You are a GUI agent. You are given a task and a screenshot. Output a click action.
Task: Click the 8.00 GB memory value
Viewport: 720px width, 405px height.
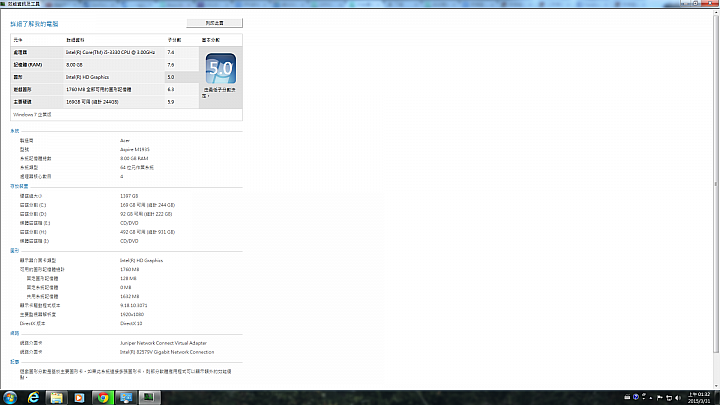(x=74, y=65)
